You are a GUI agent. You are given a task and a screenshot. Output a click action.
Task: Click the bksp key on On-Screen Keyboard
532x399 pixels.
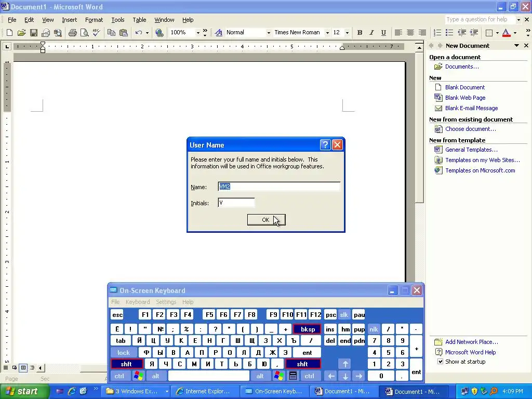[x=308, y=329]
